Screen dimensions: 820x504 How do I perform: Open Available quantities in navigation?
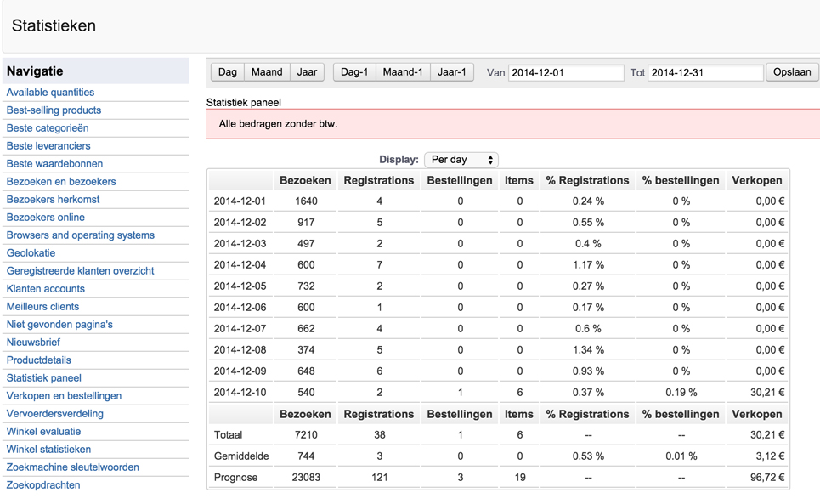point(50,93)
